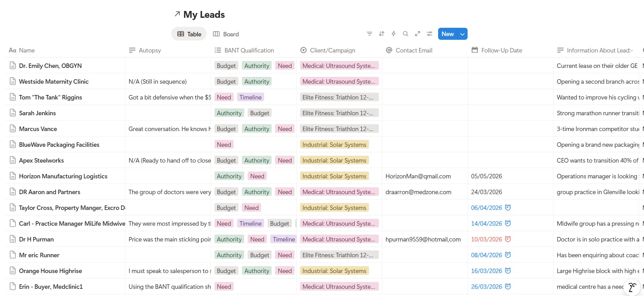
Task: Click page icon for Apex Steelworks
Action: [13, 160]
